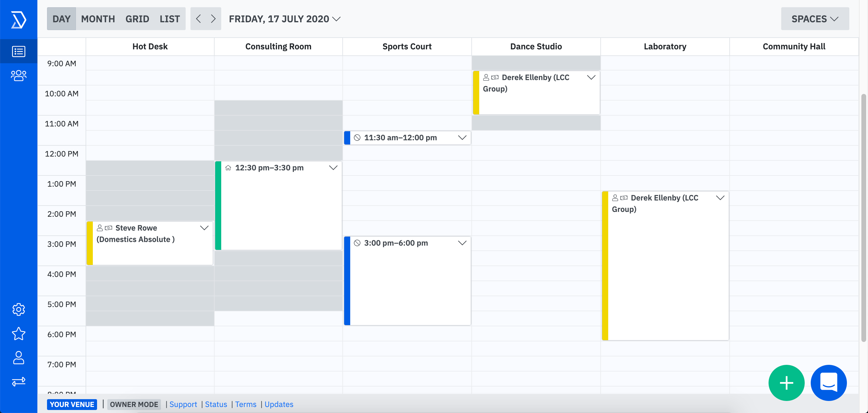Expand the 3:00 pm–6:00 pm block chevron
The image size is (868, 413).
[x=462, y=243]
